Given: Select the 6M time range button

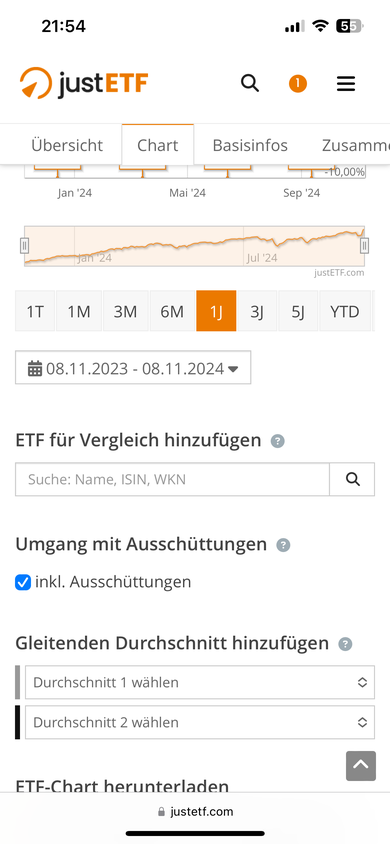Looking at the screenshot, I should pyautogui.click(x=172, y=311).
